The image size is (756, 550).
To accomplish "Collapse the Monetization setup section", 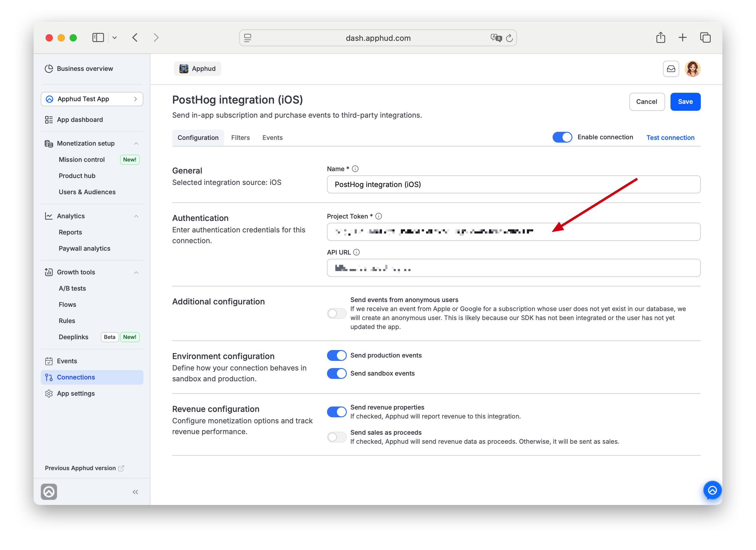I will (136, 144).
